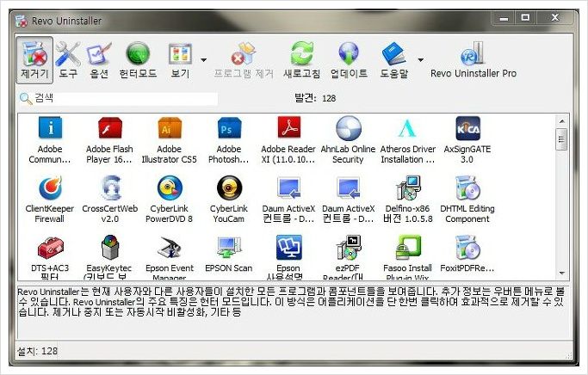Open 도움말 (Help) book icon
The width and height of the screenshot is (588, 375).
point(393,60)
